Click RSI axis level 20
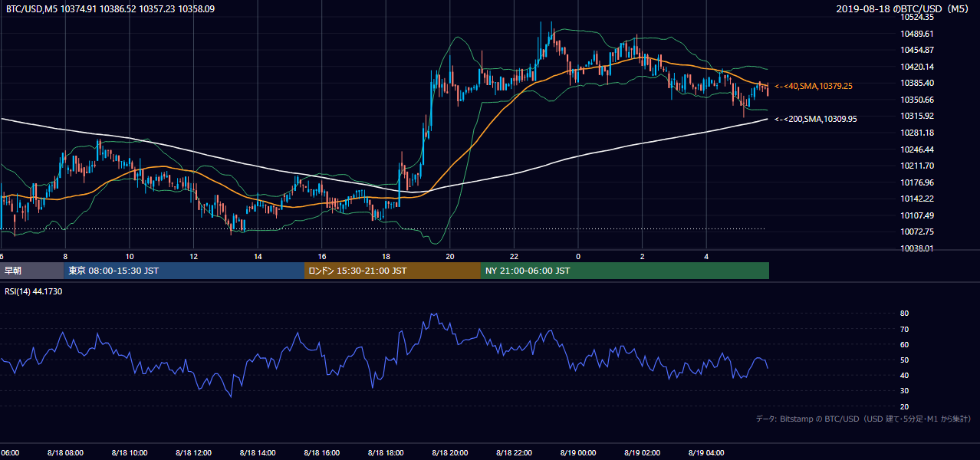Viewport: 980px width, 460px height. [x=904, y=406]
